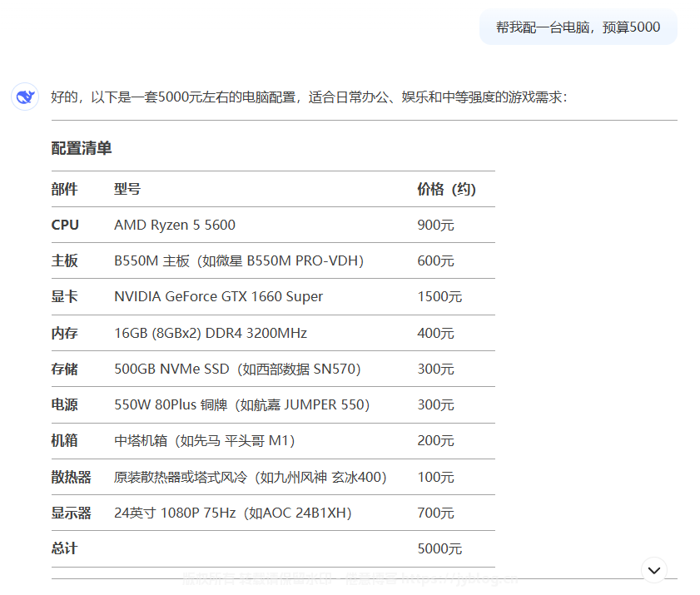Click the 300元 price in 电源 row
This screenshot has height=595, width=700.
click(x=435, y=405)
